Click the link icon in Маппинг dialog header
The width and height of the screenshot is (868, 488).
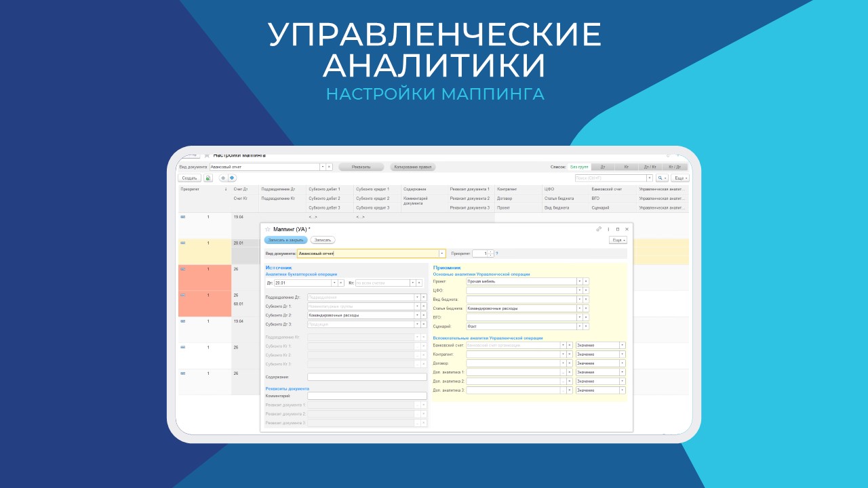(x=598, y=229)
